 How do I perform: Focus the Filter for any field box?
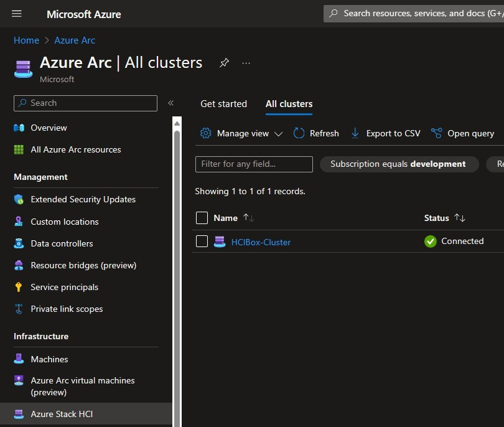click(254, 164)
